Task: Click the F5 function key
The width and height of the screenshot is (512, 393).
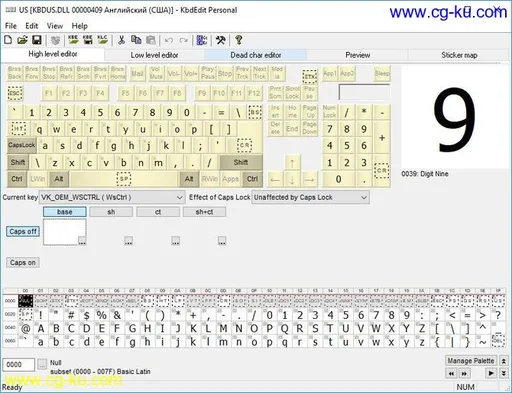Action: [x=125, y=93]
